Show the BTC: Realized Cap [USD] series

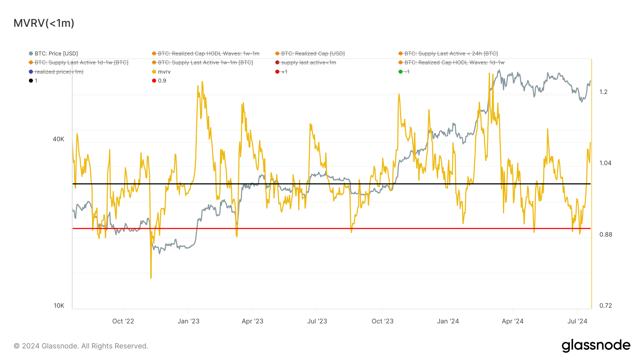310,54
